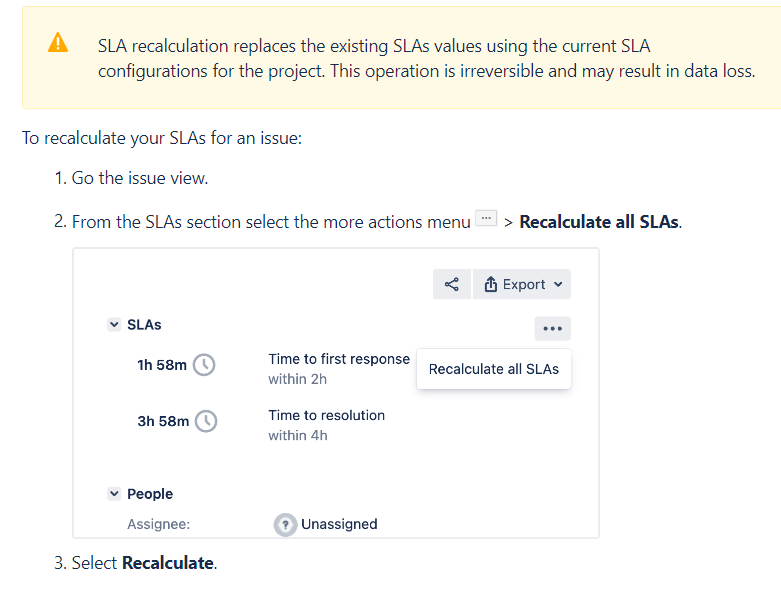Screen dimensions: 781x597
Task: Click the share icon button
Action: pos(452,284)
